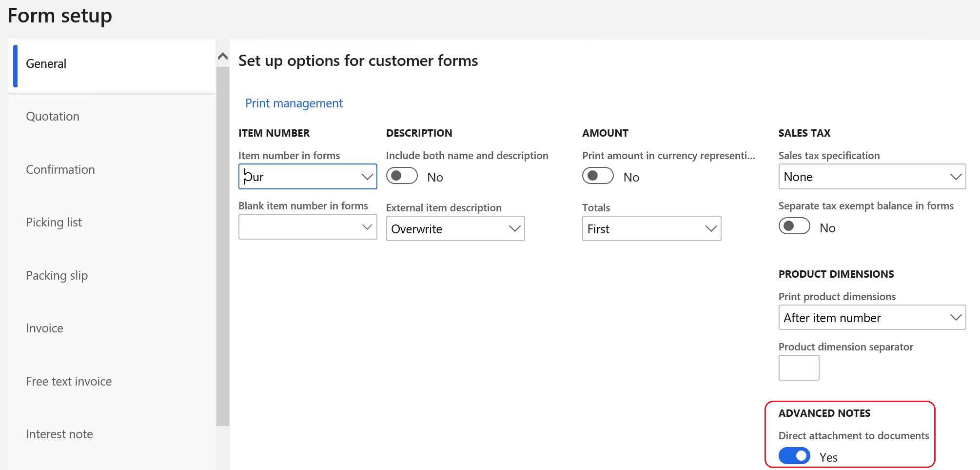Click the SALES TAX heading
The height and width of the screenshot is (470, 980).
[x=804, y=133]
